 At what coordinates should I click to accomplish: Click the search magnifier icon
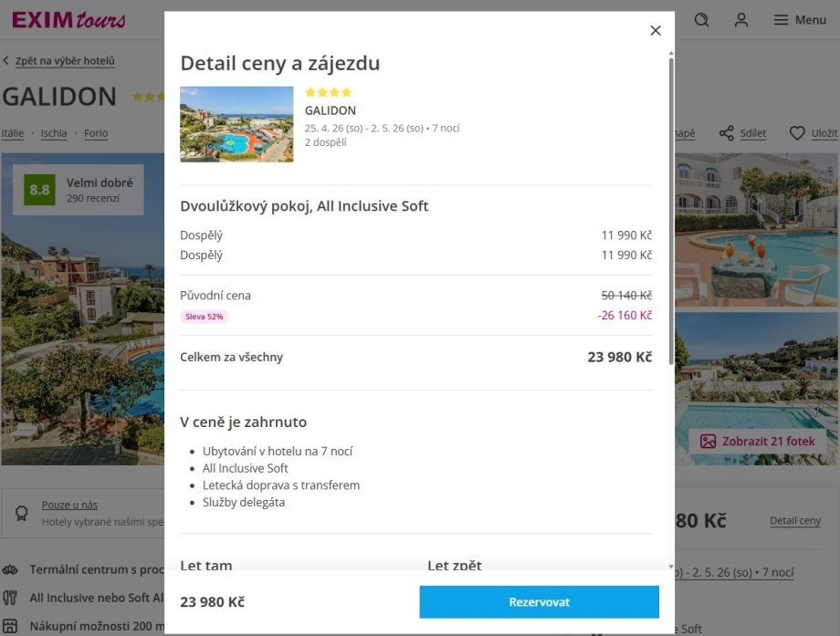(701, 20)
